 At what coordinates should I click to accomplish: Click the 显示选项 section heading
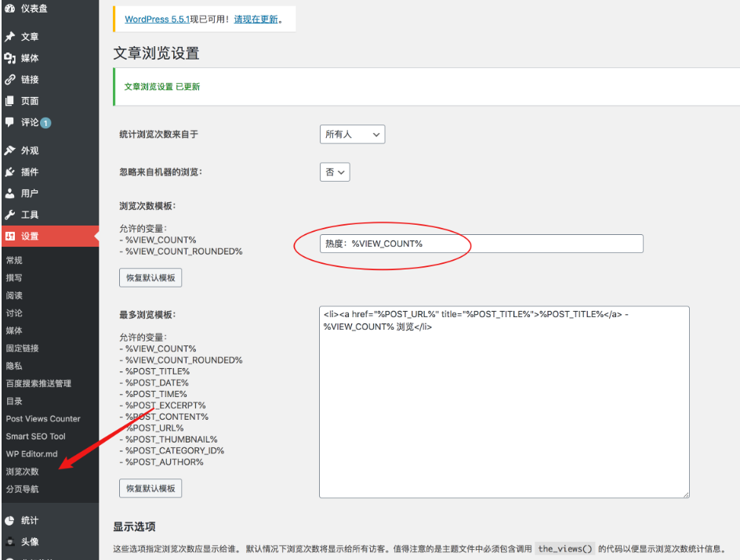tap(135, 526)
